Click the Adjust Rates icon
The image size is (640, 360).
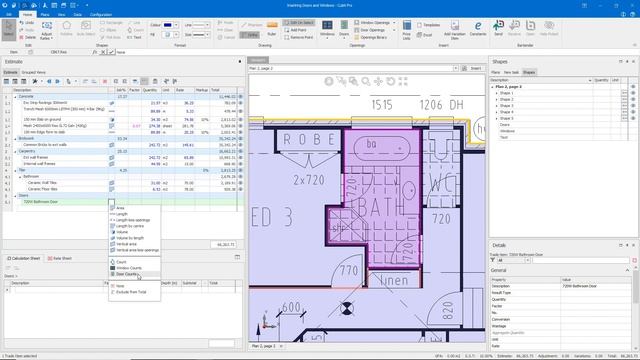click(47, 30)
